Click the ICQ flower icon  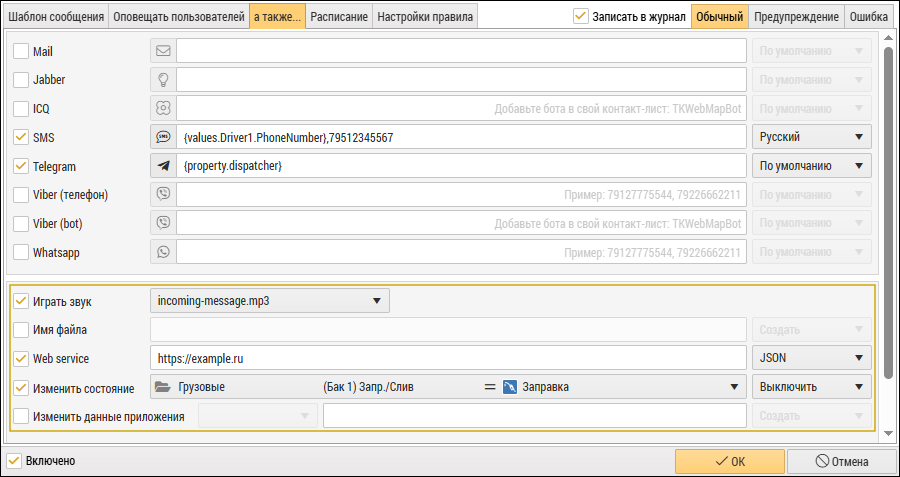click(163, 109)
